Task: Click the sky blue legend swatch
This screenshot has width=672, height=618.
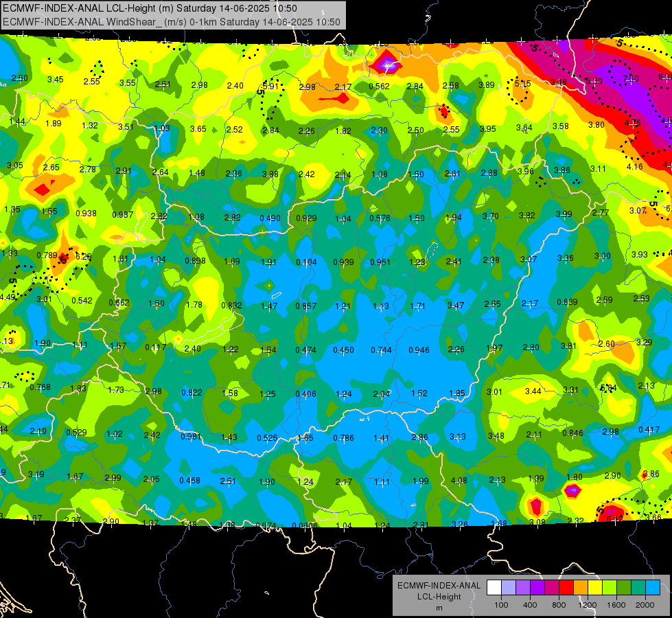Action: coord(653,588)
